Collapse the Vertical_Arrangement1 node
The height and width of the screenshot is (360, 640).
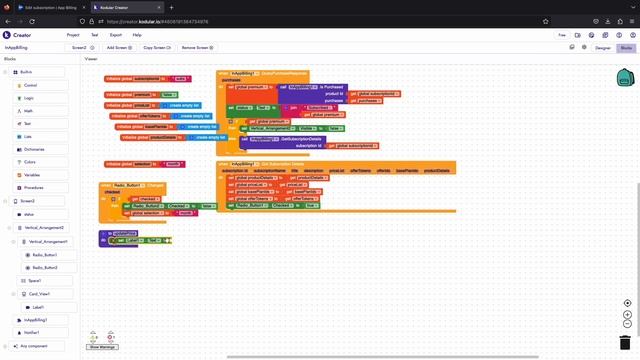[13, 242]
